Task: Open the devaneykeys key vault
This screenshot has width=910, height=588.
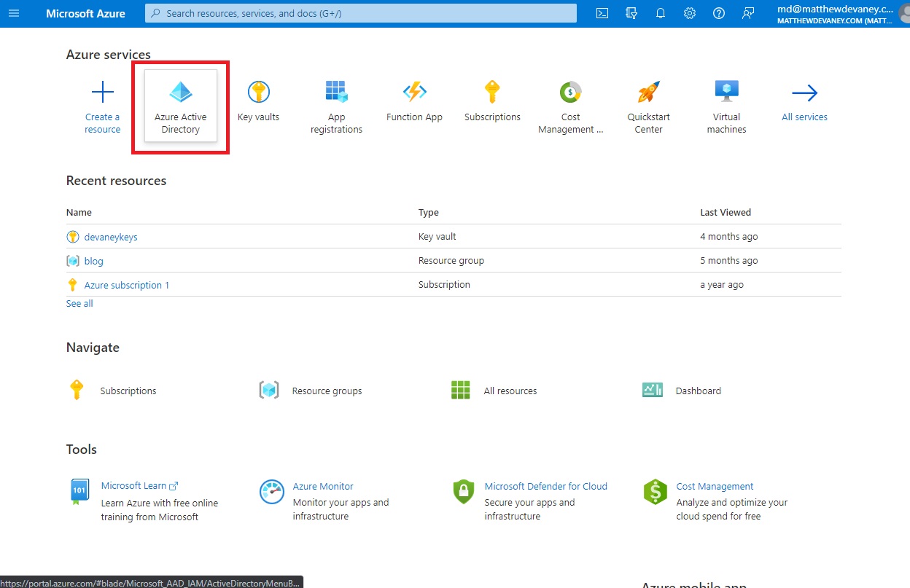Action: (x=109, y=236)
